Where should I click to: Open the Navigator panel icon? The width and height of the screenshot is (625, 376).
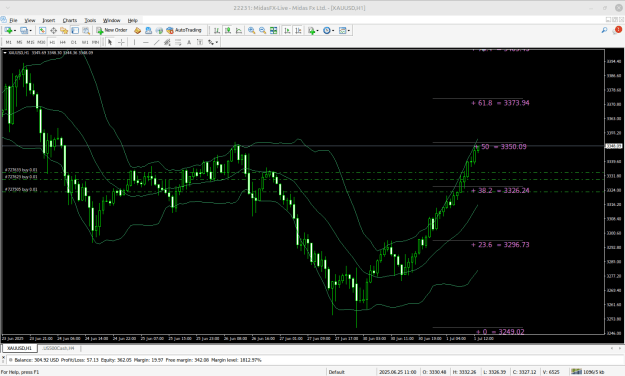pyautogui.click(x=64, y=30)
